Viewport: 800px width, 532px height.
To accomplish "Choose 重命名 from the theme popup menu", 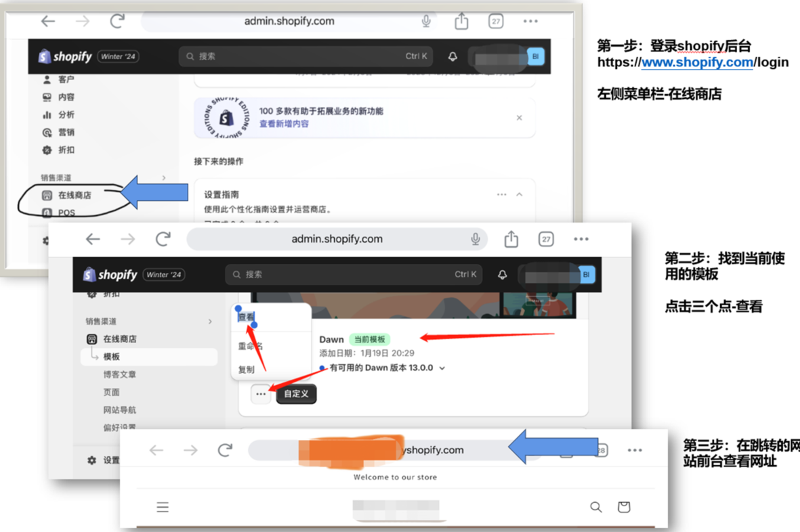I will point(250,346).
